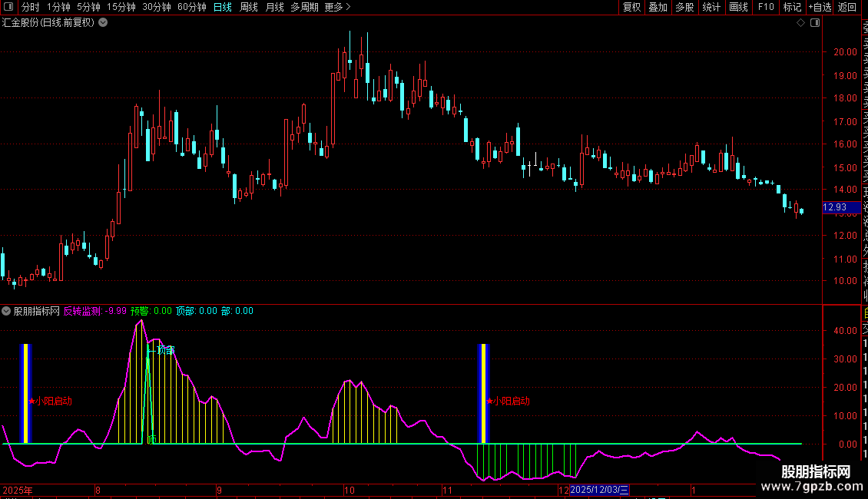Screen dimensions: 868x499
Task: Click the 12.93 current price label
Action: pos(835,207)
